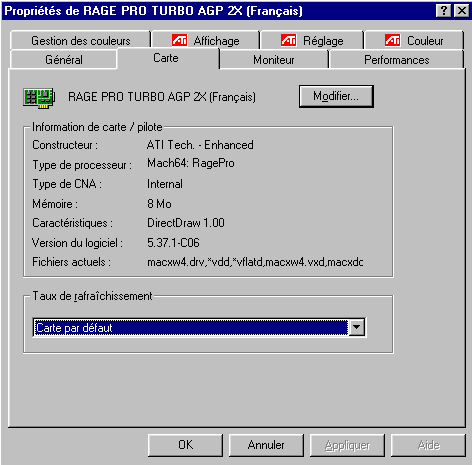Click the dialog title bar text
This screenshot has height=465, width=472.
[153, 11]
